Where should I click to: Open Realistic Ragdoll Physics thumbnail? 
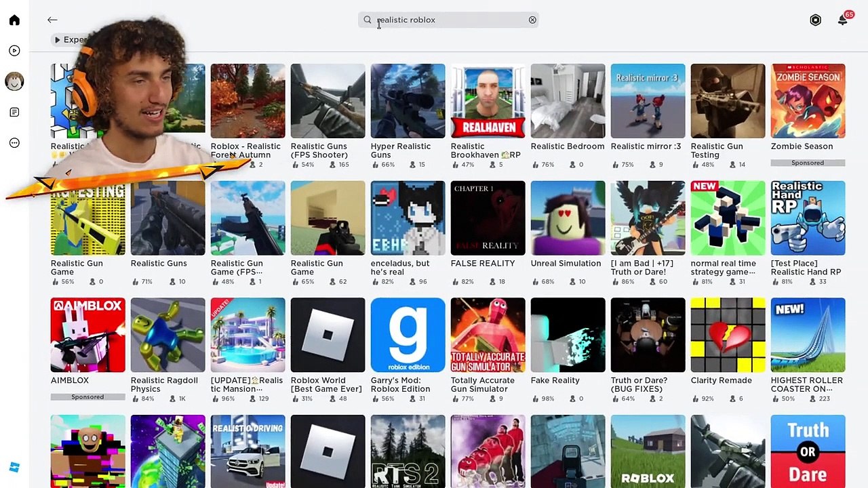pos(167,335)
